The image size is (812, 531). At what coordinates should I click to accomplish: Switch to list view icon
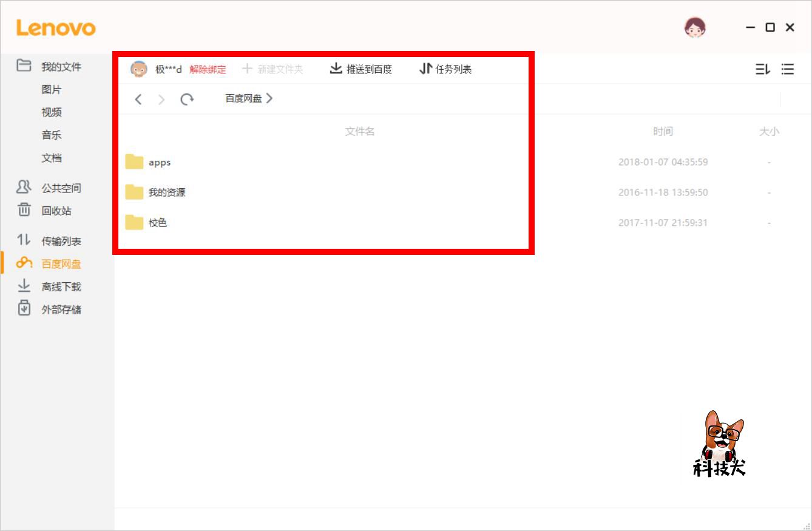click(788, 69)
